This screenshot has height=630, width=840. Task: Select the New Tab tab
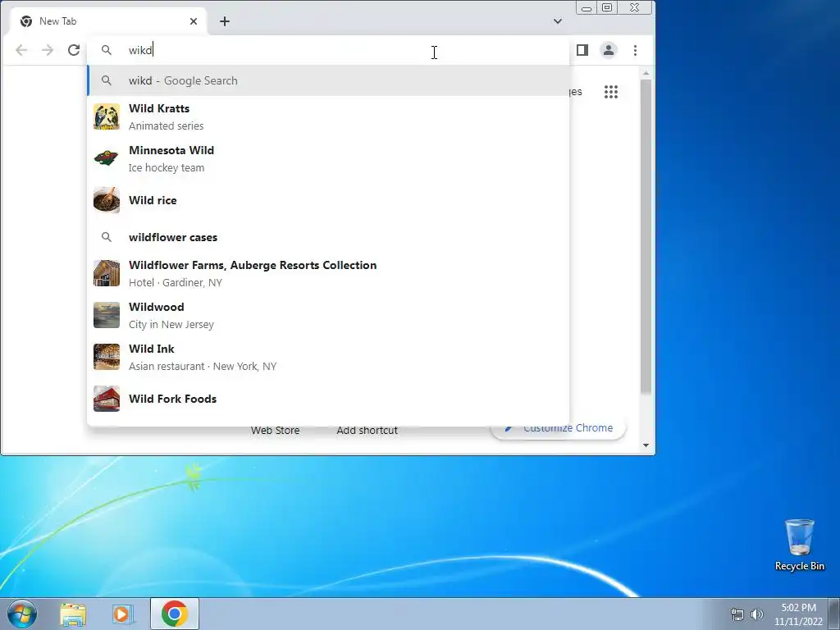(107, 21)
